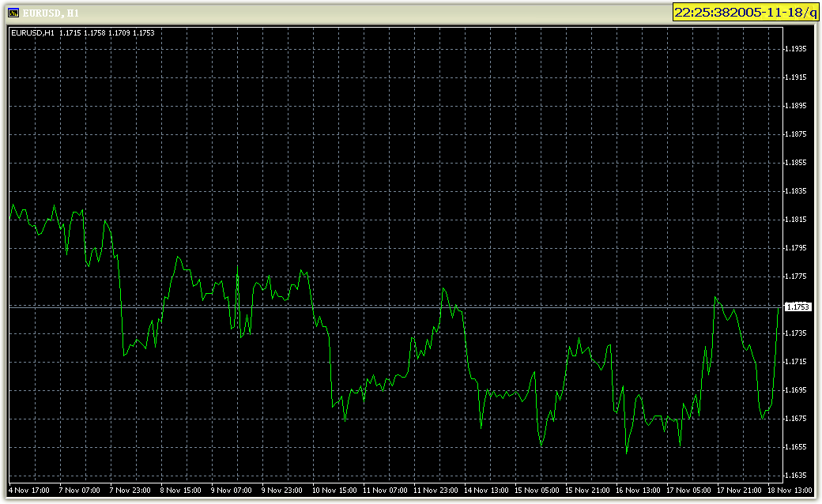Click the 1.1895 price axis label
Screen dimensions: 822x504
796,106
